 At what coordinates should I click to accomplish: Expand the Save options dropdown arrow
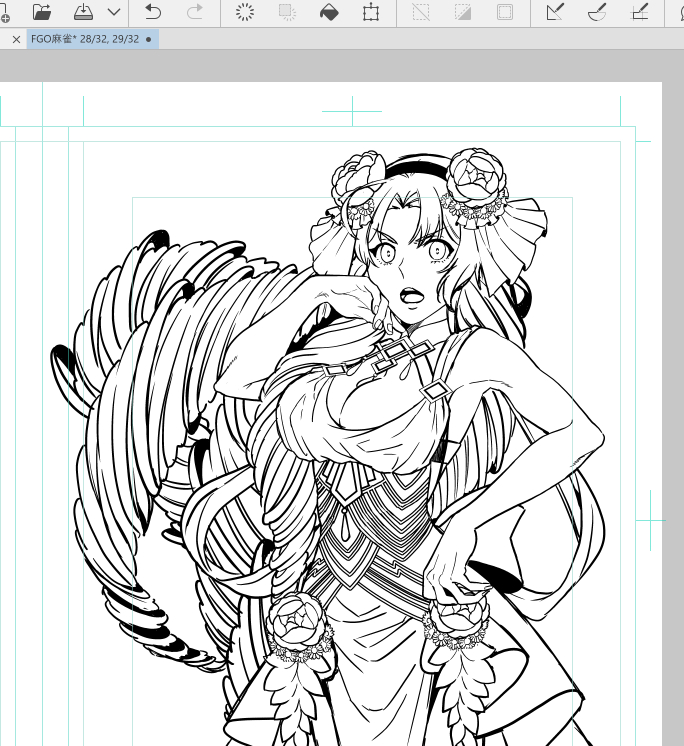[x=114, y=12]
